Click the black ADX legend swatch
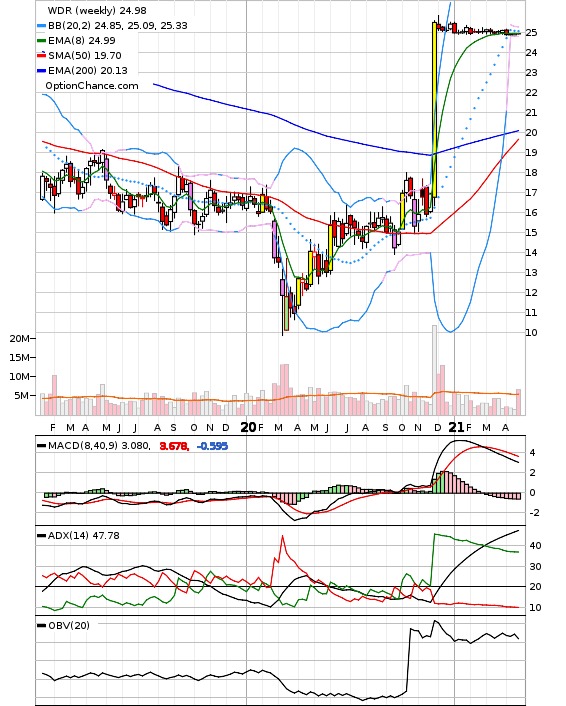The image size is (566, 706). pyautogui.click(x=41, y=536)
